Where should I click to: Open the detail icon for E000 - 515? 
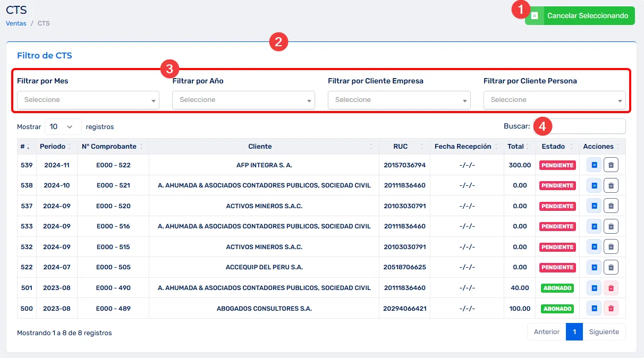click(594, 247)
